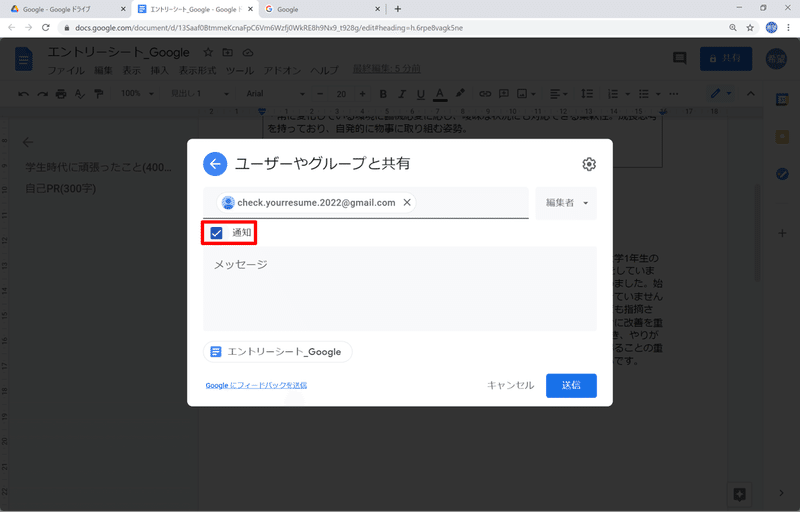Open share settings gear icon
The height and width of the screenshot is (512, 800).
point(589,164)
